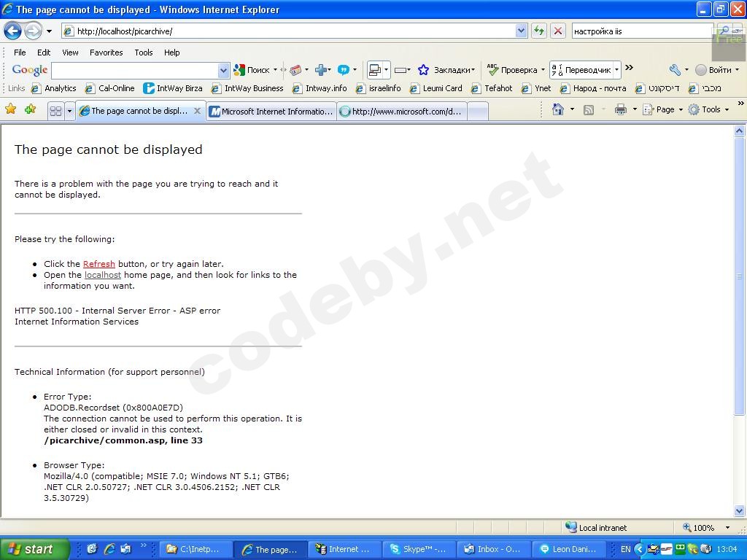Screen dimensions: 747x560
Task: Open the Page dropdown menu
Action: pyautogui.click(x=662, y=110)
